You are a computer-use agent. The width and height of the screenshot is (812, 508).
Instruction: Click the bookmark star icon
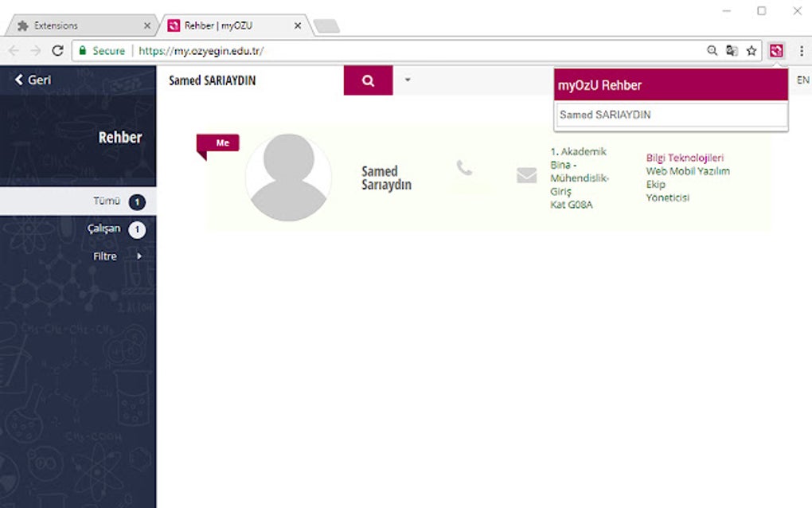click(x=751, y=50)
